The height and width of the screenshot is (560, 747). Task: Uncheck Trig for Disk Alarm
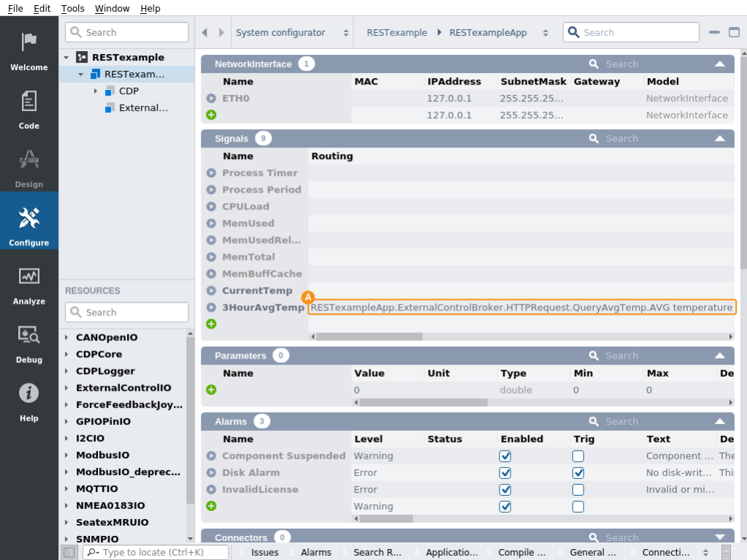(x=578, y=472)
